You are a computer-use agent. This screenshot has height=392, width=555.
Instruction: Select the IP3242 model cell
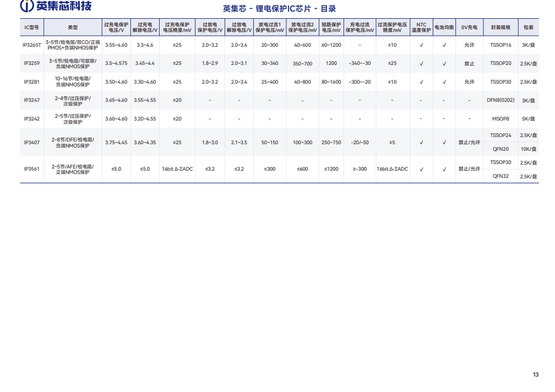click(31, 118)
